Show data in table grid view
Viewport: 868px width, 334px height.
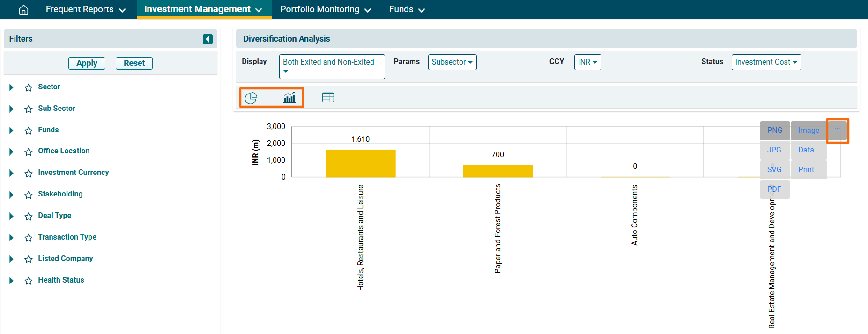tap(328, 97)
